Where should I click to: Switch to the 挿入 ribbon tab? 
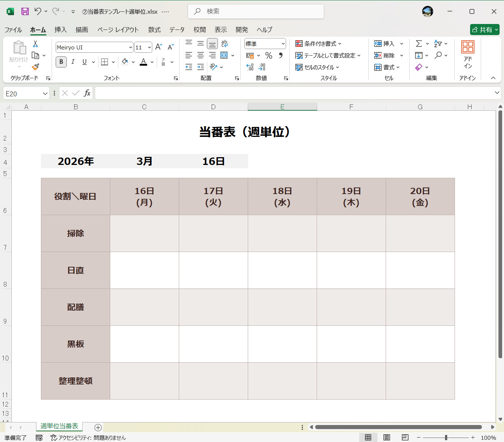(60, 30)
